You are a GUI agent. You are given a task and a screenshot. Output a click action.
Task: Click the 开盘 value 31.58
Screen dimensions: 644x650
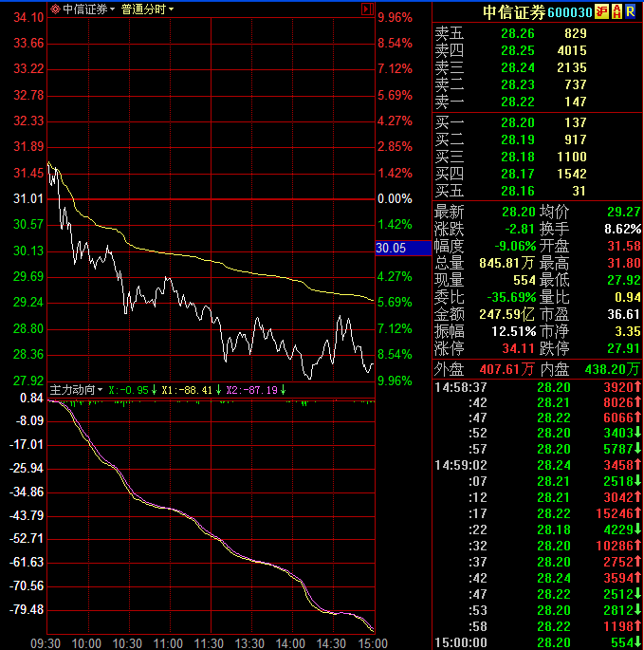[x=624, y=246]
